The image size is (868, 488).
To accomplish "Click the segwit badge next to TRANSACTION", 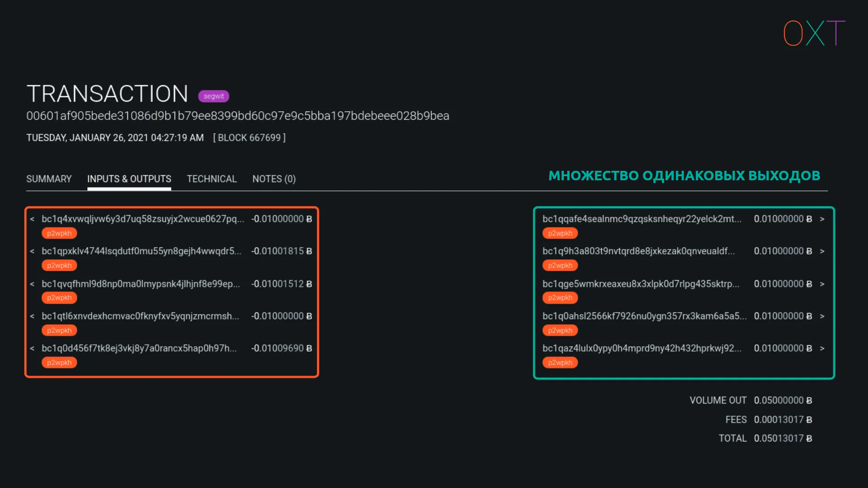I will coord(213,96).
